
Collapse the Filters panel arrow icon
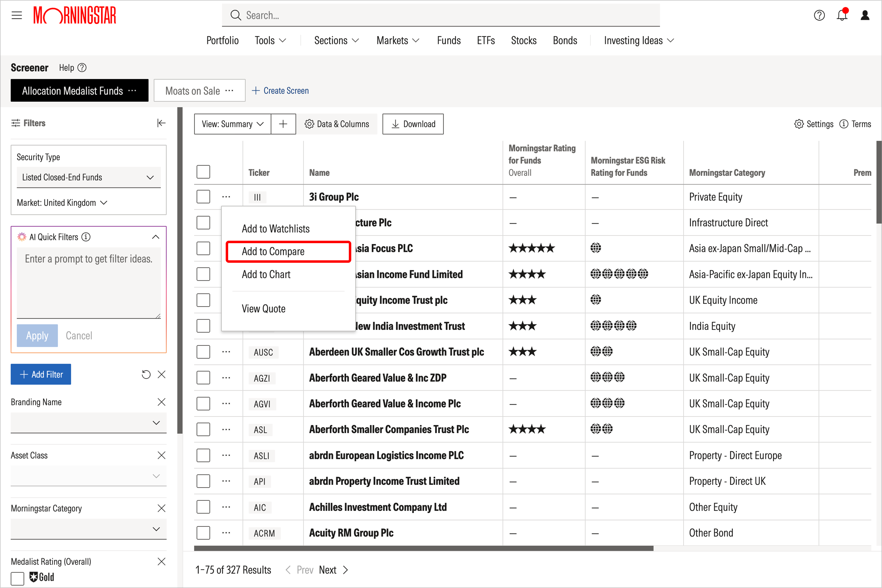pos(161,123)
